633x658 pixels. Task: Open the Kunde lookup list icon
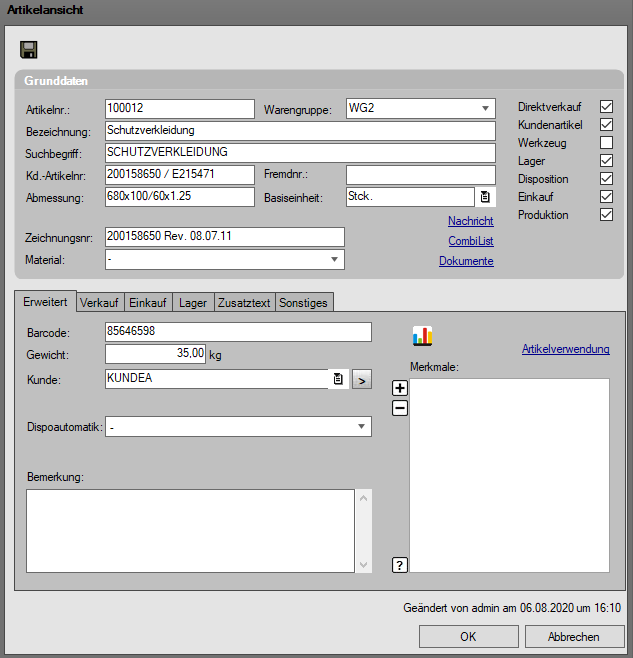[x=338, y=379]
